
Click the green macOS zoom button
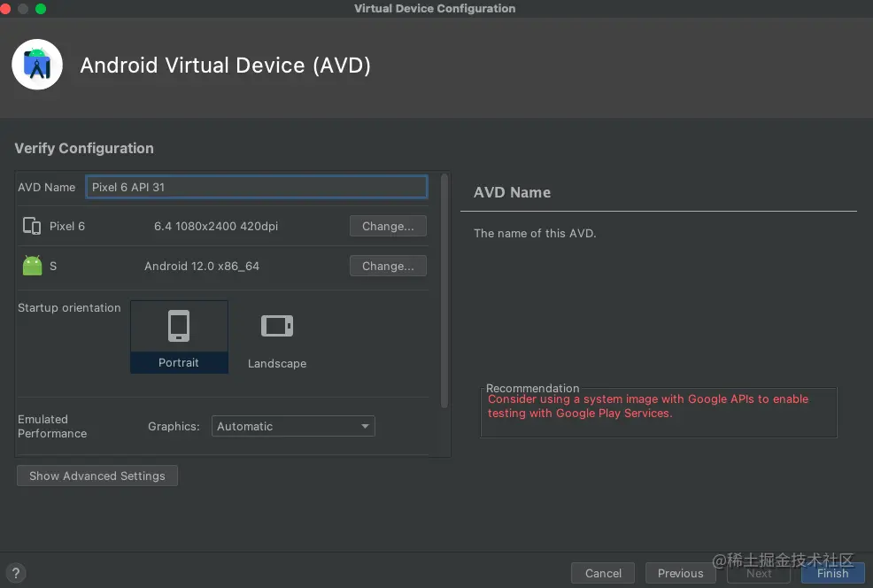coord(41,8)
